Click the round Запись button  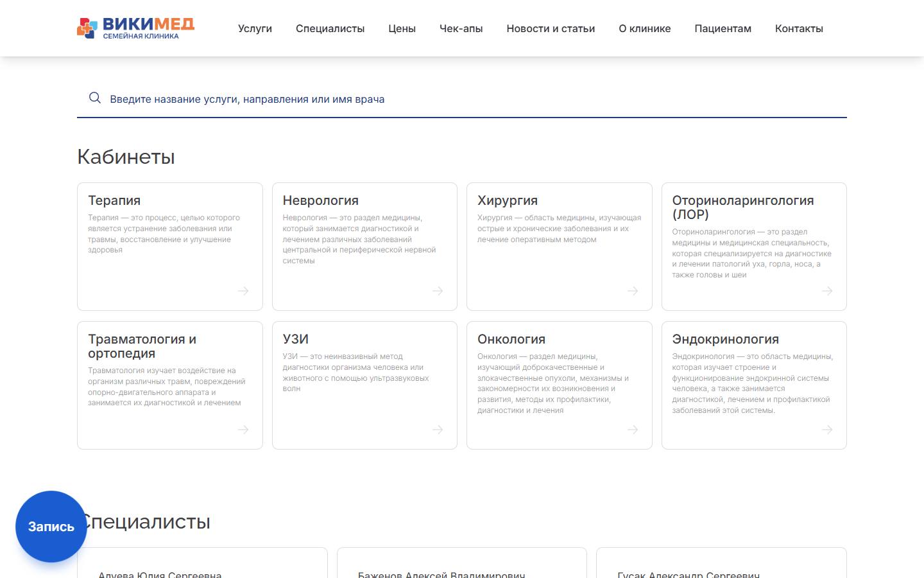pyautogui.click(x=51, y=527)
